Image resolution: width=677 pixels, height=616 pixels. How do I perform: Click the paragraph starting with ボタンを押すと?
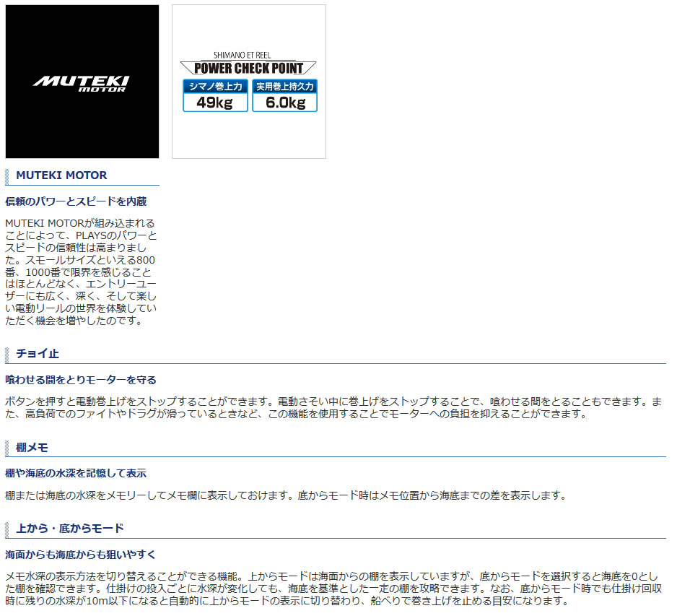pos(333,407)
